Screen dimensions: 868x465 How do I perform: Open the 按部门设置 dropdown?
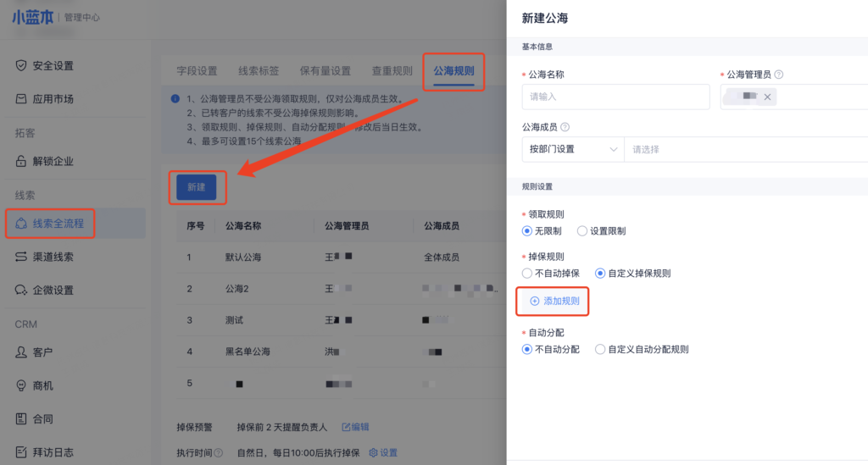click(x=572, y=149)
